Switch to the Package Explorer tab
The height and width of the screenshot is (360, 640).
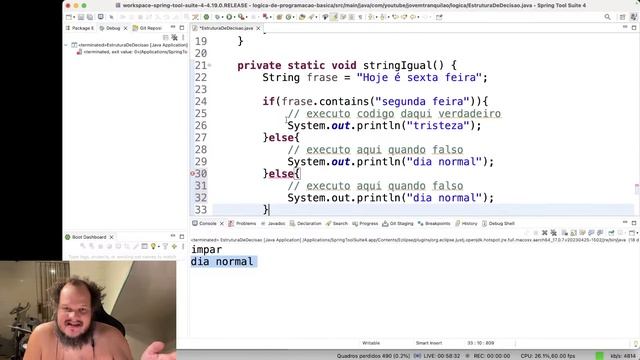tap(80, 28)
